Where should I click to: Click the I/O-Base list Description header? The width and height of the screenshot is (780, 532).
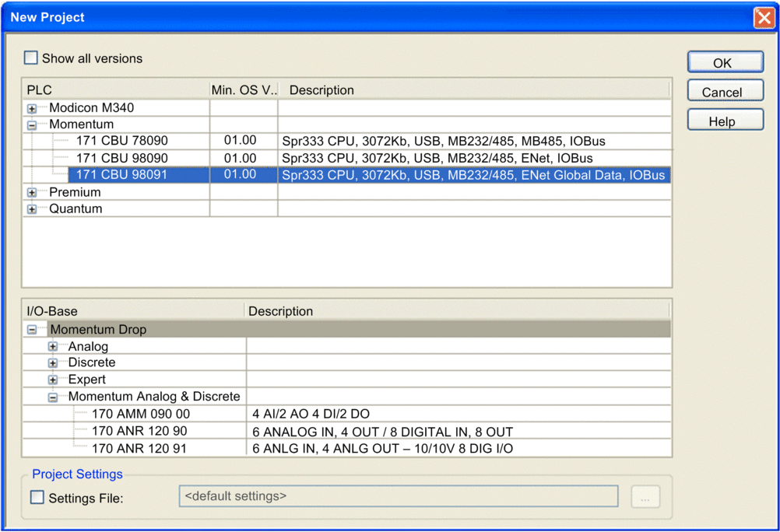click(457, 311)
